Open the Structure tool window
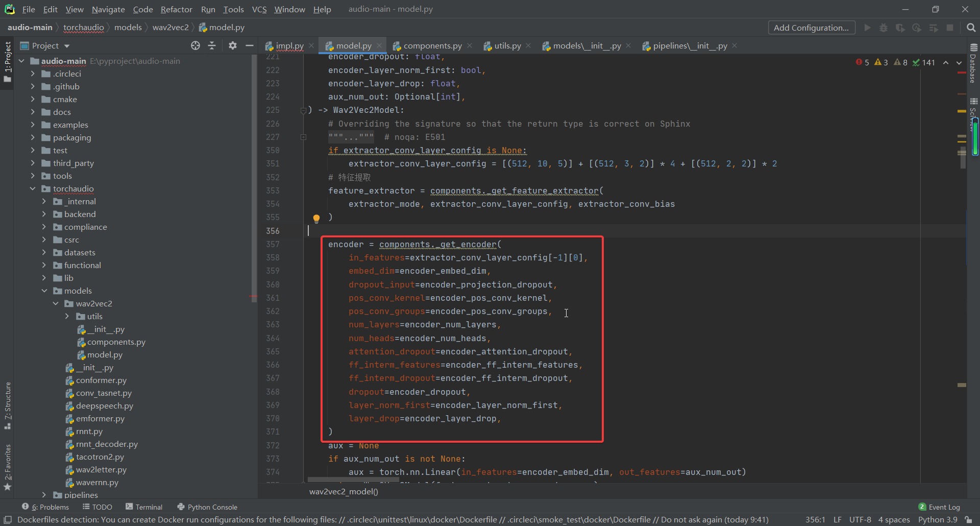 tap(8, 405)
